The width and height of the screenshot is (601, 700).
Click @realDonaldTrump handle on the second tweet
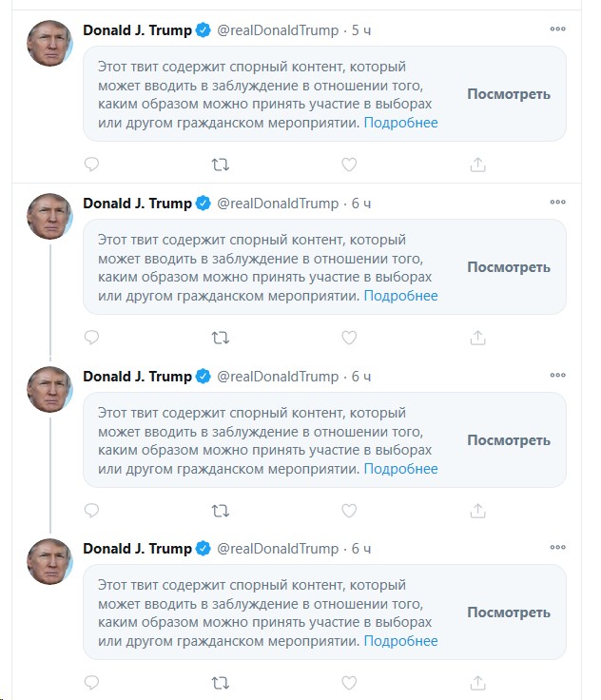[278, 204]
